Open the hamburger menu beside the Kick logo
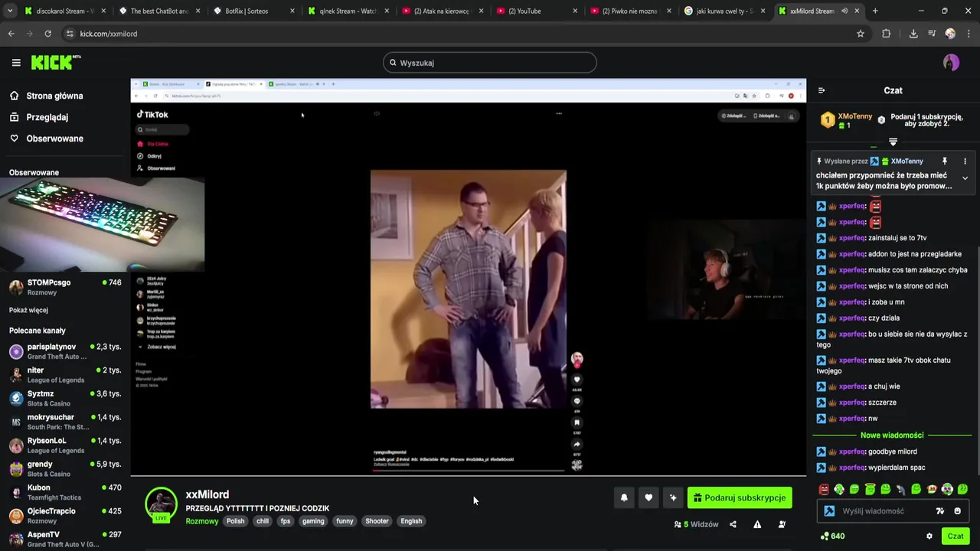This screenshot has width=980, height=551. coord(16,63)
